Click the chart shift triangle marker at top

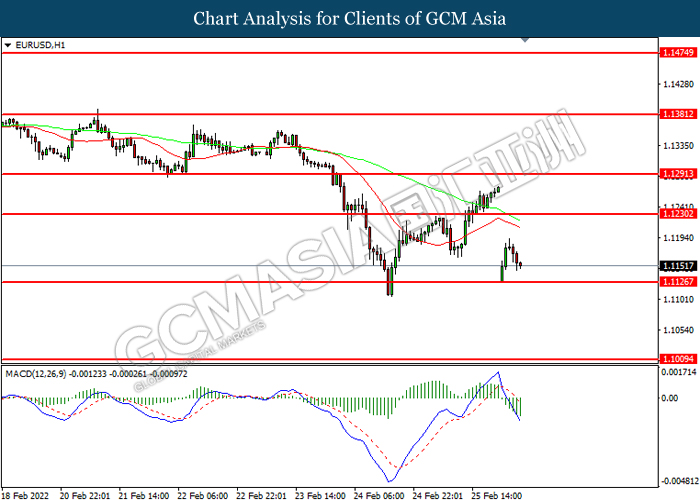click(x=525, y=40)
